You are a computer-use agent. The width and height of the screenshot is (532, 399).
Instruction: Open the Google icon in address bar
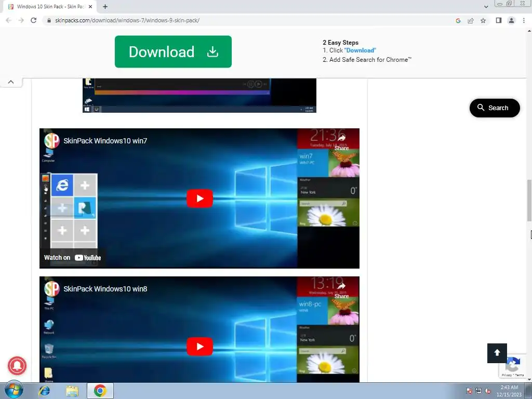click(x=458, y=21)
